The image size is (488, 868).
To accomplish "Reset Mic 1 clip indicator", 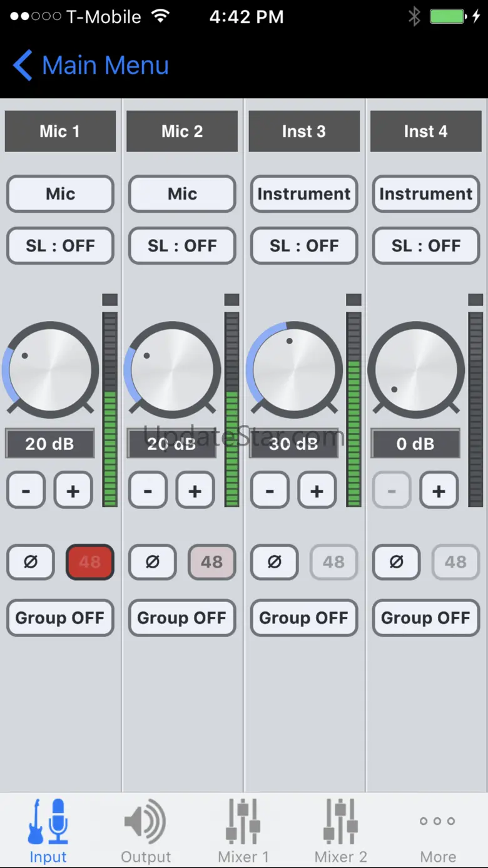I will (x=110, y=300).
